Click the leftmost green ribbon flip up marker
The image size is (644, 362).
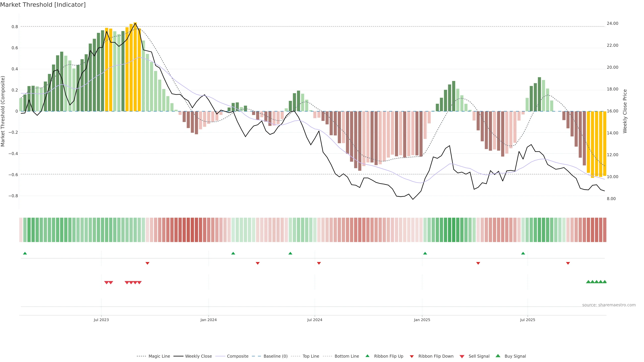point(25,253)
